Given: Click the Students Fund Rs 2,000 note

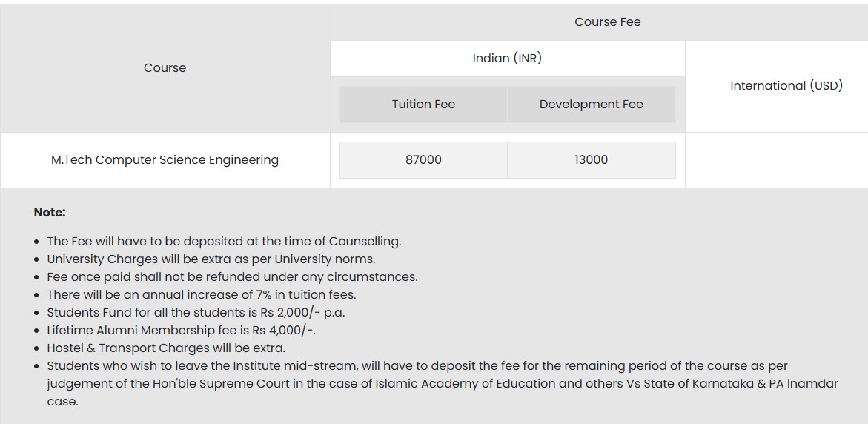Looking at the screenshot, I should click(x=196, y=313).
